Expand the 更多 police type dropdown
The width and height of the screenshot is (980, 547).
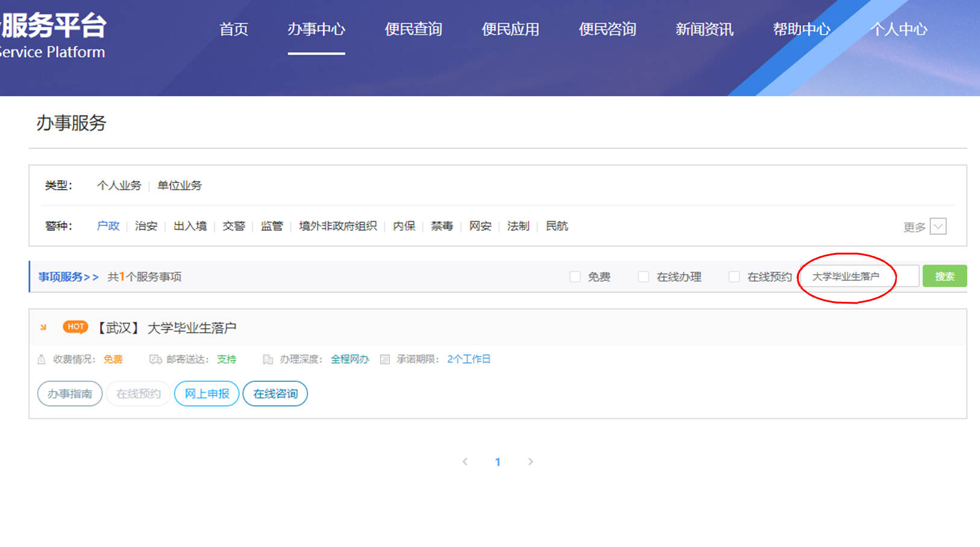(x=938, y=227)
